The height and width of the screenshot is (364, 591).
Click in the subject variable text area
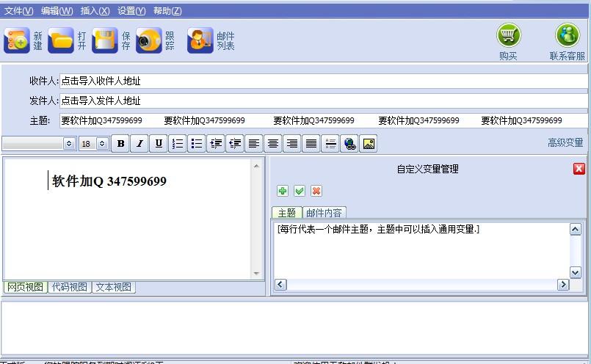(421, 250)
